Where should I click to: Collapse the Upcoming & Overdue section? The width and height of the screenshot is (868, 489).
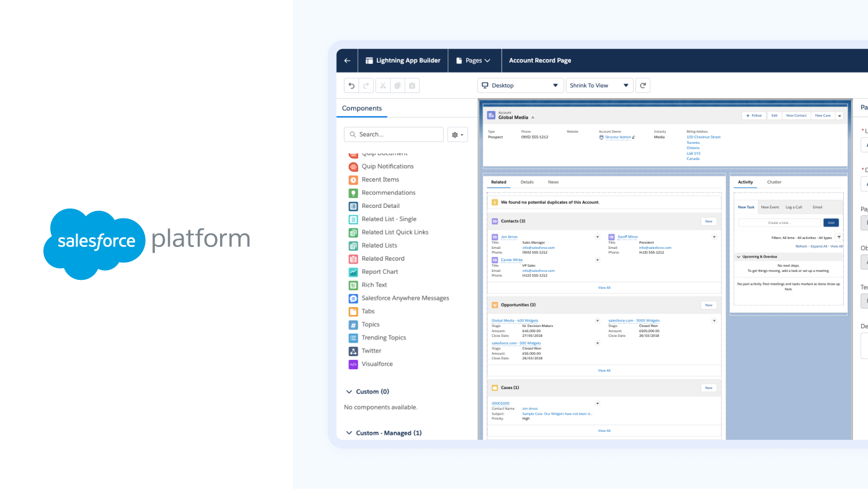[x=738, y=256]
